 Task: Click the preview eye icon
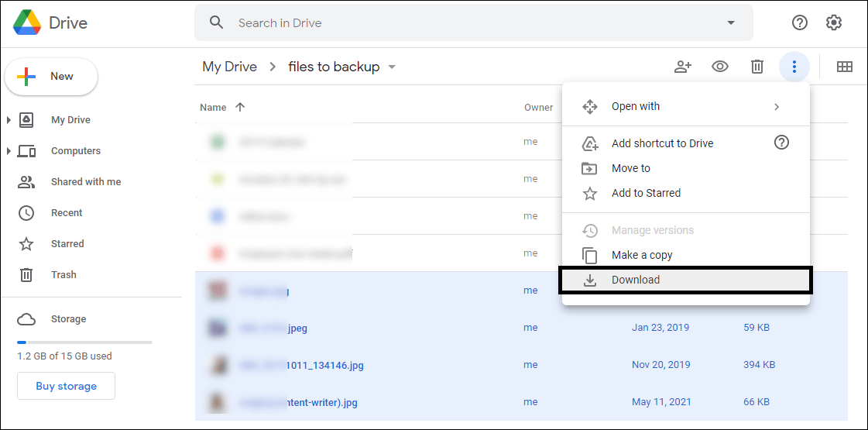(x=720, y=67)
